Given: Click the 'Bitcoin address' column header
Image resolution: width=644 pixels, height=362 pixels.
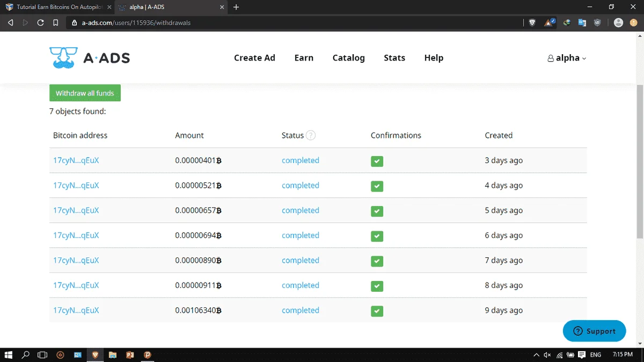Looking at the screenshot, I should [80, 135].
